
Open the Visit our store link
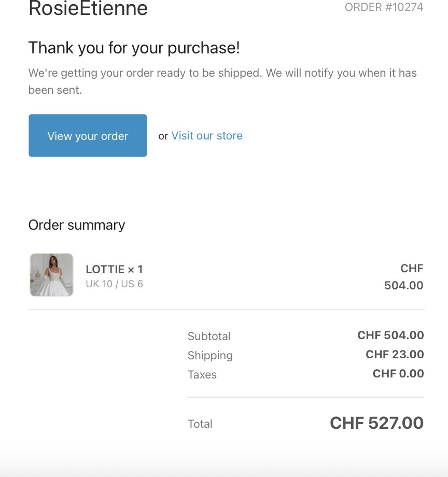[x=207, y=136]
